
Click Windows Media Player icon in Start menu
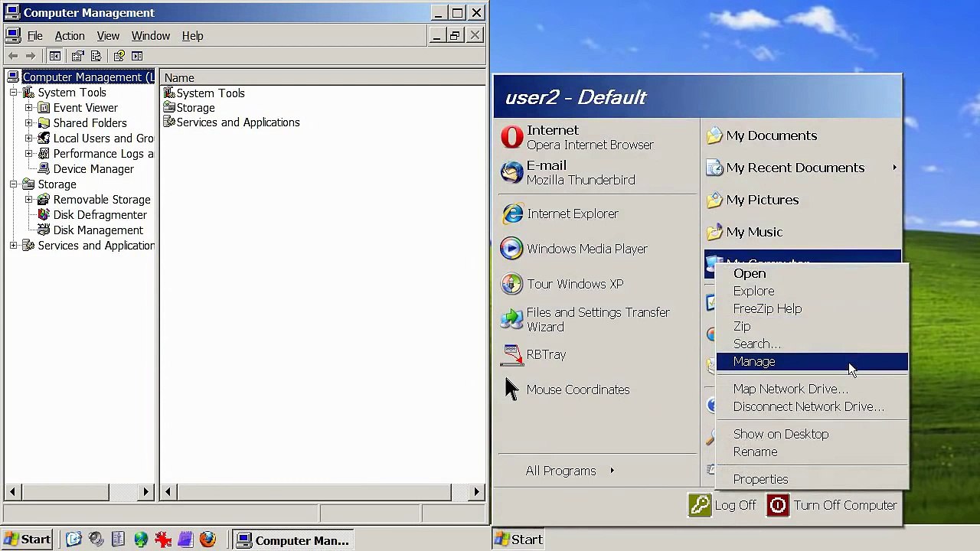tap(511, 249)
